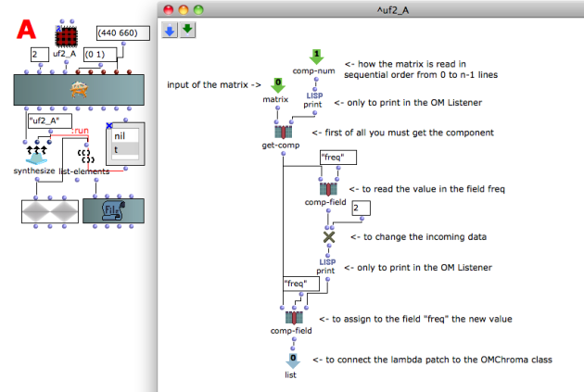Click the red :run label
The height and width of the screenshot is (392, 584).
click(x=80, y=131)
